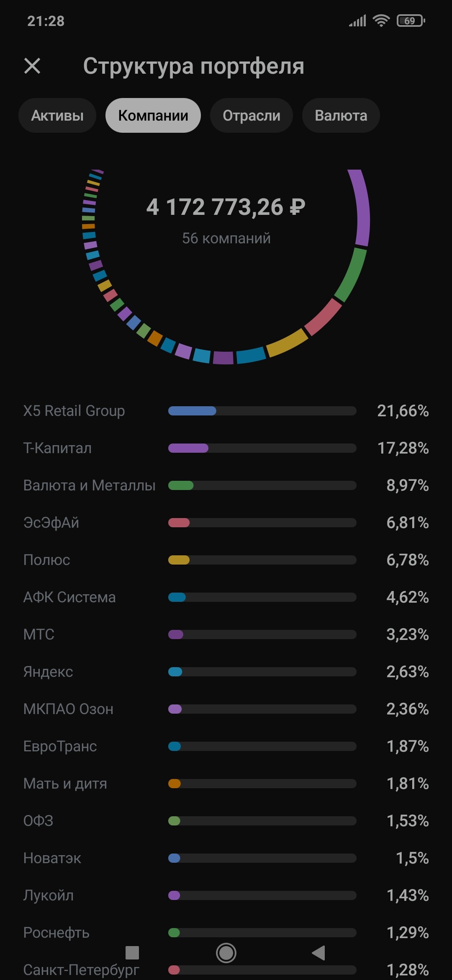
Task: Tap the total portfolio value 4 172 773,26 ₽
Action: pyautogui.click(x=226, y=207)
